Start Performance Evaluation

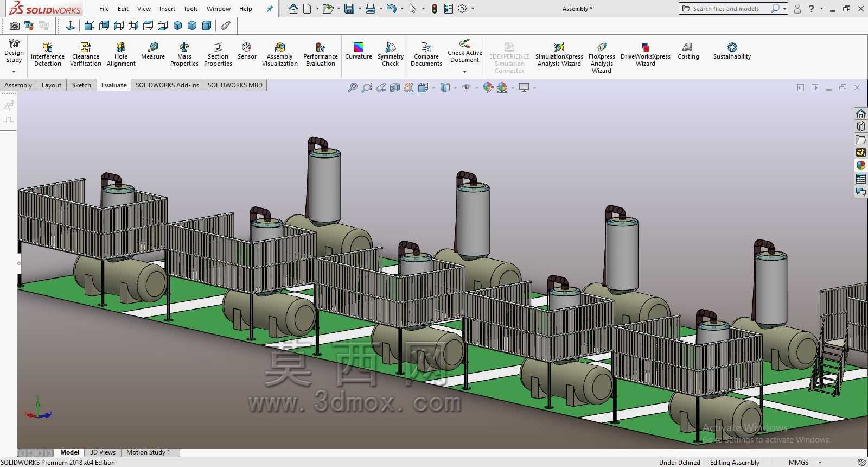[321, 54]
